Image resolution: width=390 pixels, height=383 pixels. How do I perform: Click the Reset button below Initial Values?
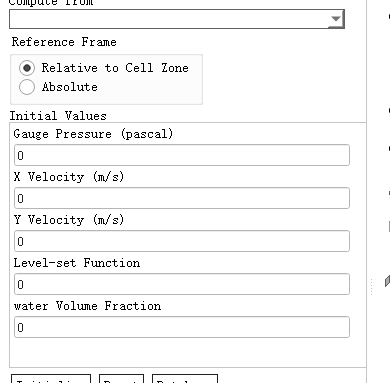point(122,379)
